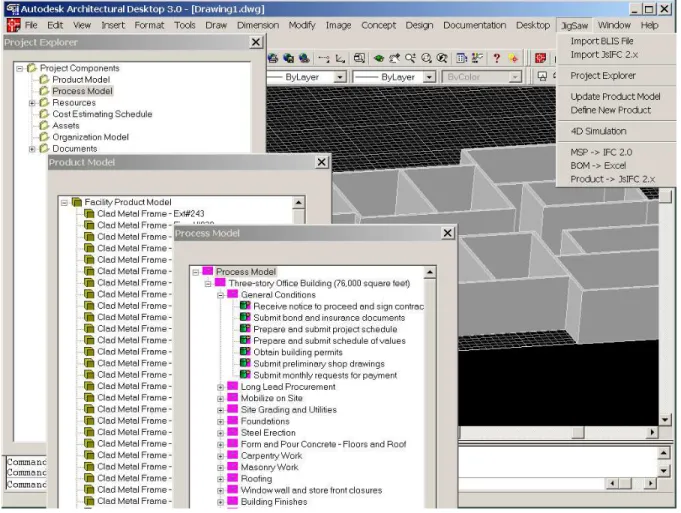The height and width of the screenshot is (513, 681).
Task: Expand the Documents node in Project Explorer
Action: tap(32, 149)
